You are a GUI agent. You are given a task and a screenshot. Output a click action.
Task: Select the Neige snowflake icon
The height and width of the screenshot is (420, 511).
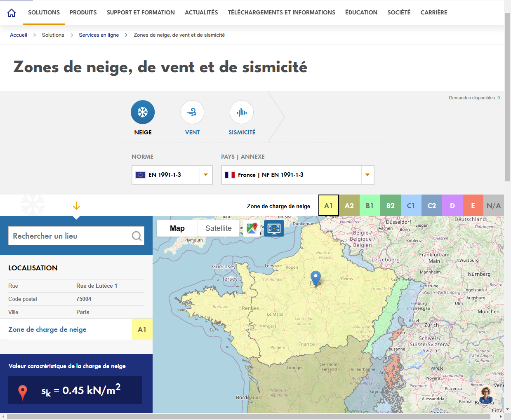(143, 112)
